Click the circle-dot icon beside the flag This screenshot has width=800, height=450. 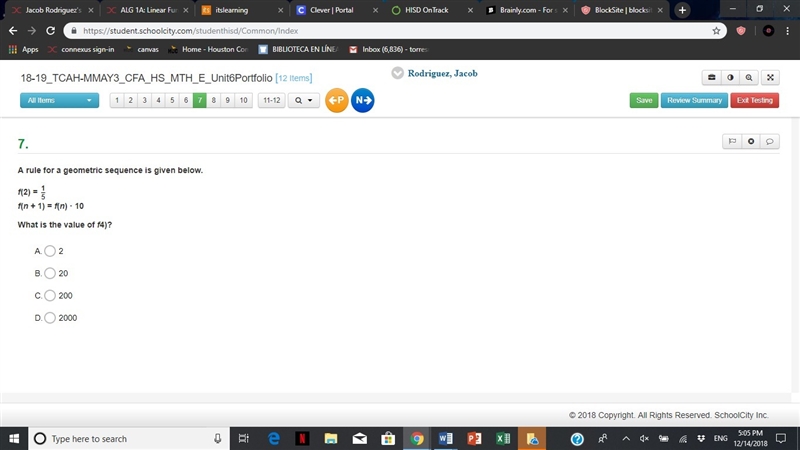pyautogui.click(x=751, y=141)
